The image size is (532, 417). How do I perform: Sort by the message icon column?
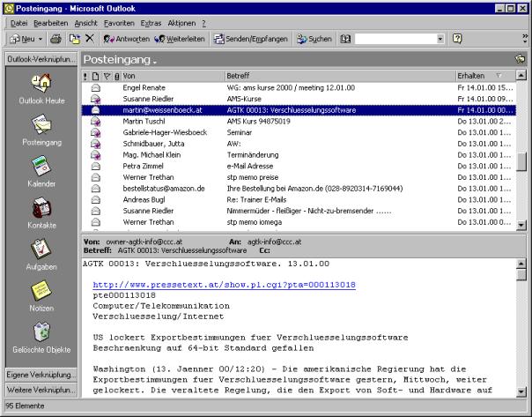click(x=96, y=76)
